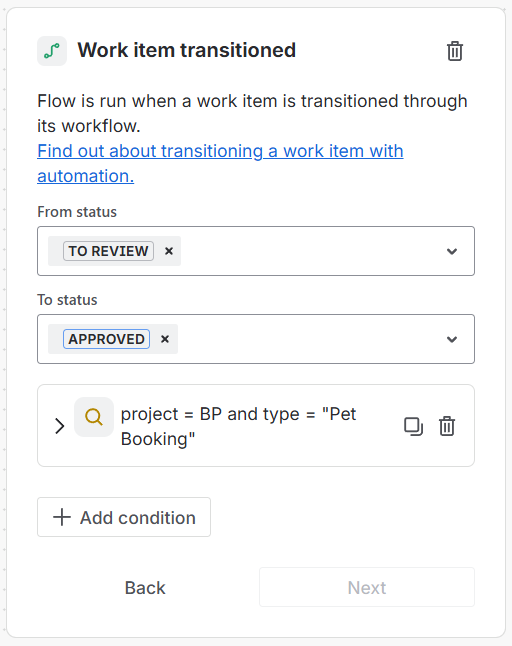Select the TO REVIEW status tag

point(108,251)
